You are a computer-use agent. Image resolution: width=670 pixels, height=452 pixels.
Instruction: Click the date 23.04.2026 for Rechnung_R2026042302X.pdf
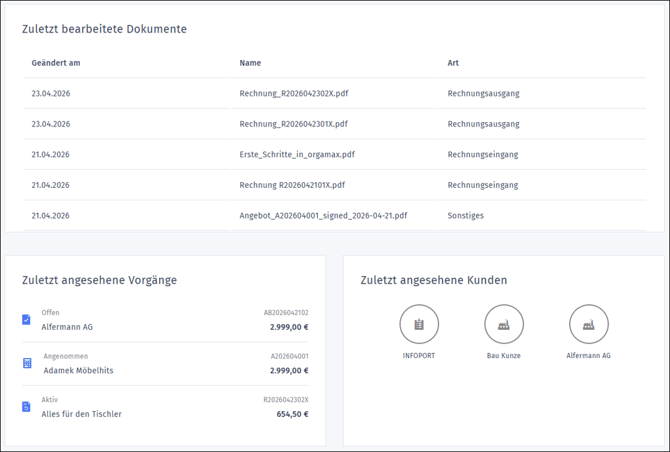(x=51, y=94)
